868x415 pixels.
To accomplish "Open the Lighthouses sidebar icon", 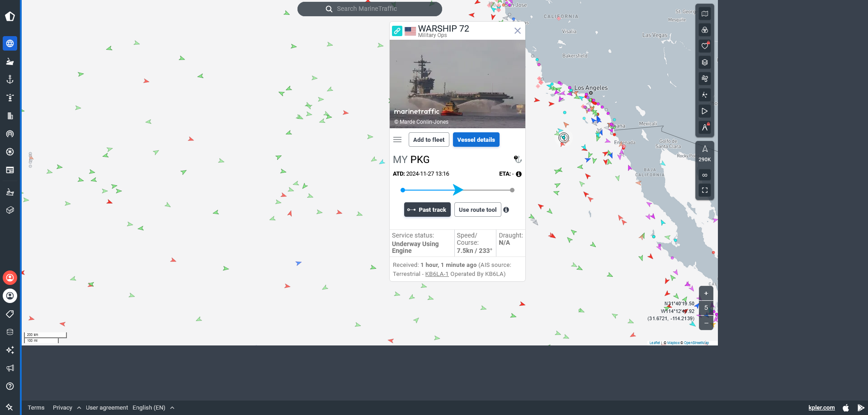I will (x=10, y=98).
